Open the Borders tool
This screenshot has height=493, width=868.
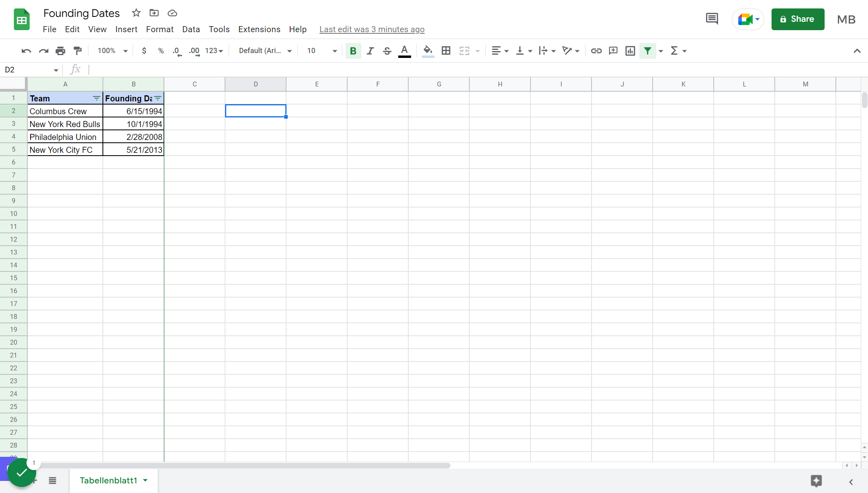click(446, 51)
